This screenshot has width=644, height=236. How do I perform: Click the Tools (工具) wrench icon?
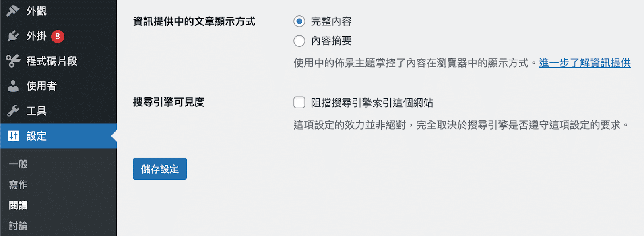13,111
